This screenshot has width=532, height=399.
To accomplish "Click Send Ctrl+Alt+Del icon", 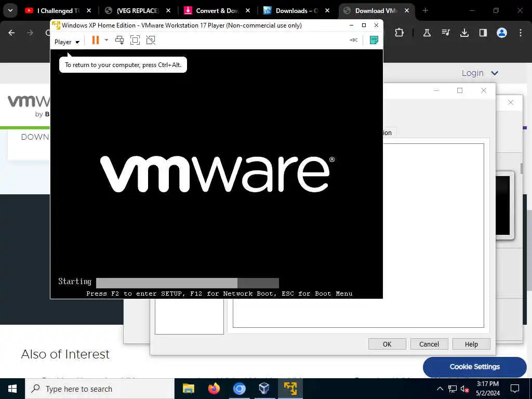I will 119,41.
